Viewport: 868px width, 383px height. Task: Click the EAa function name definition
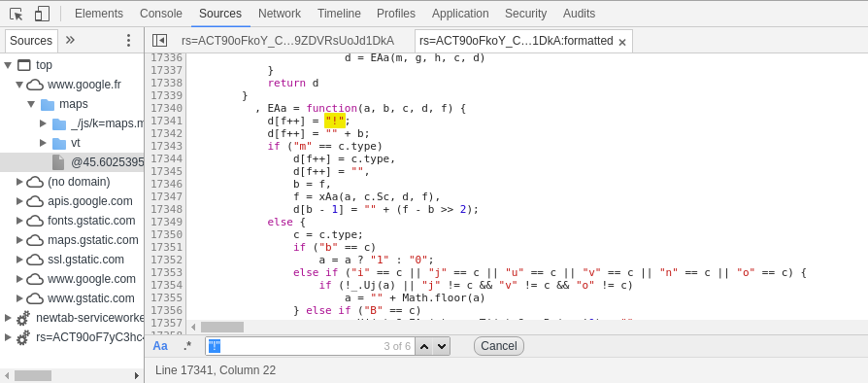pos(277,108)
